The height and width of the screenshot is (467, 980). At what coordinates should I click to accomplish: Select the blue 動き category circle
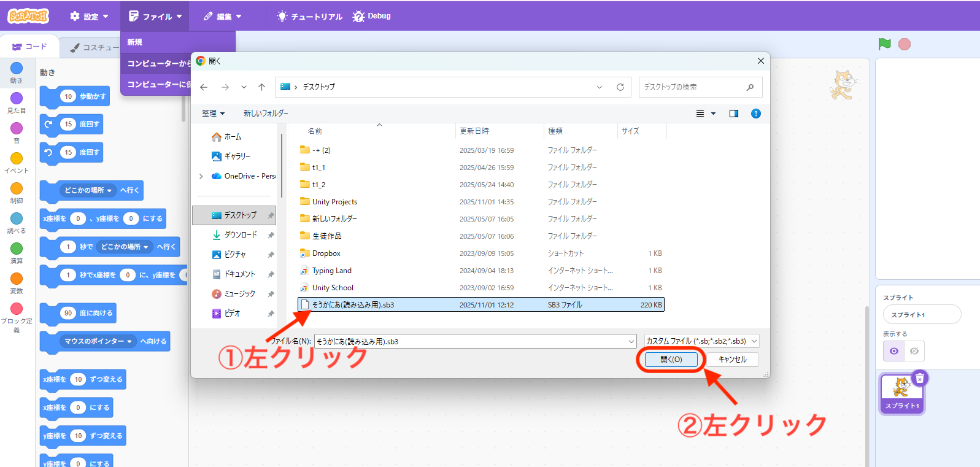click(17, 68)
